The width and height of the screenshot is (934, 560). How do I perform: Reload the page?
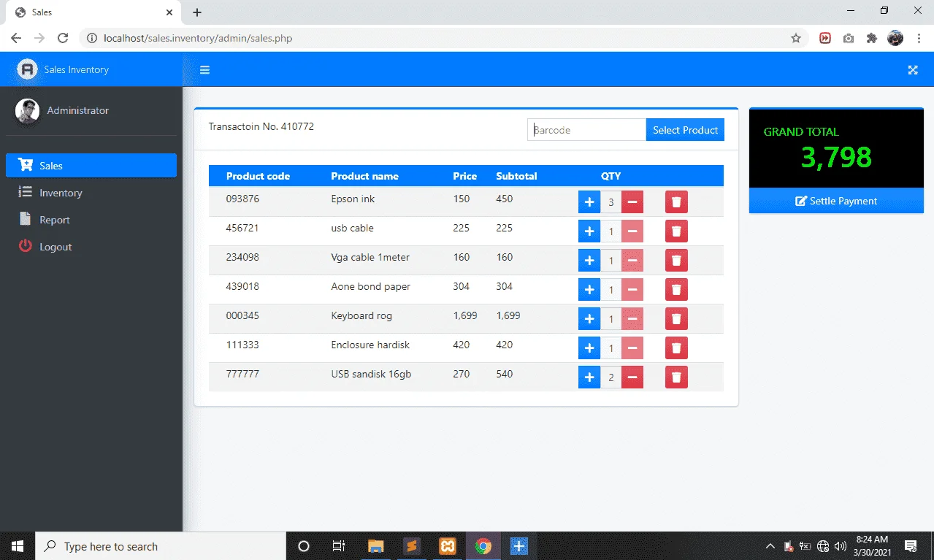pos(63,38)
